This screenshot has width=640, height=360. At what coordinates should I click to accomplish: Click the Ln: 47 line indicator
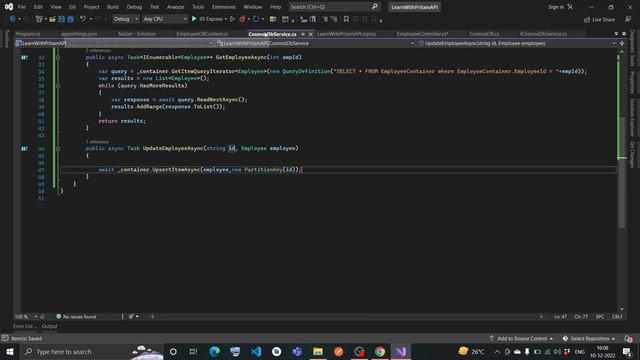click(x=560, y=316)
